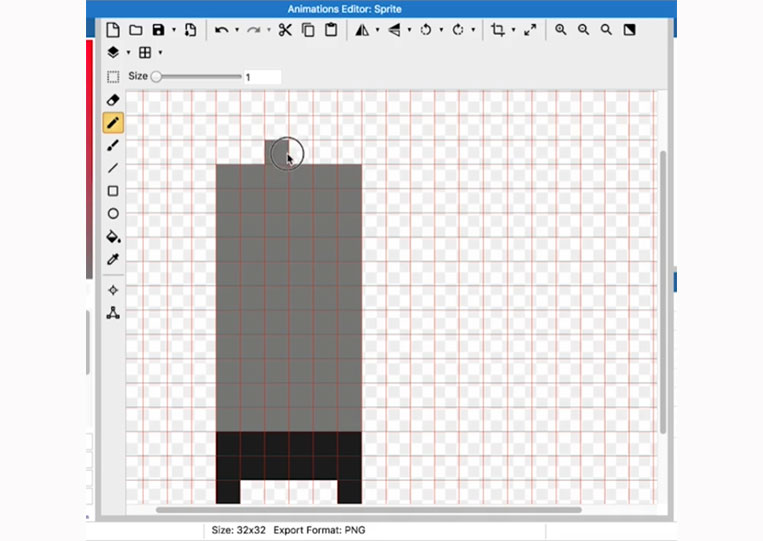Select the Ellipse shape tool
The height and width of the screenshot is (541, 763).
[x=113, y=214]
